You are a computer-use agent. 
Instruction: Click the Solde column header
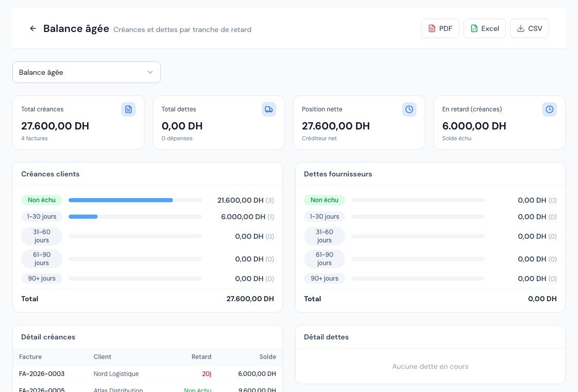[x=268, y=356]
